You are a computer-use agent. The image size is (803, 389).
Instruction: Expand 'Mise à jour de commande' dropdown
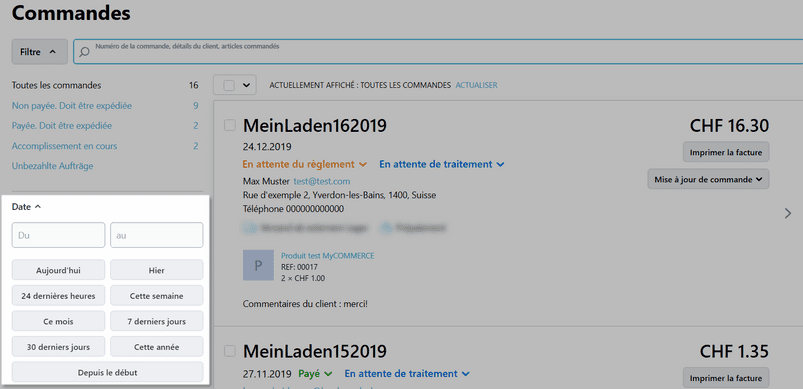pyautogui.click(x=708, y=179)
